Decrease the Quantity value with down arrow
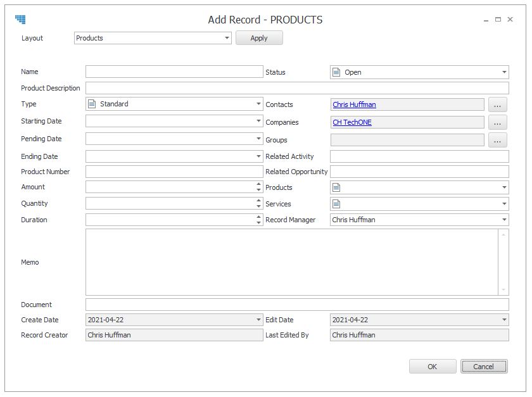 coord(258,206)
